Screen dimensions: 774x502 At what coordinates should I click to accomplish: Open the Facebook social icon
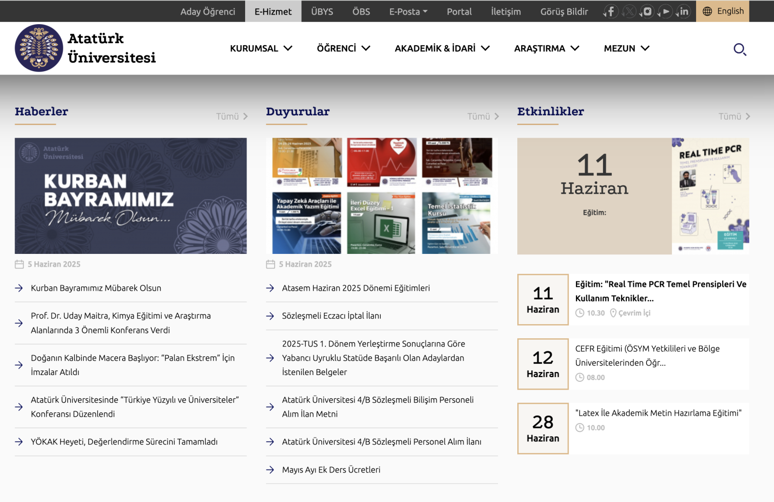[x=611, y=11]
